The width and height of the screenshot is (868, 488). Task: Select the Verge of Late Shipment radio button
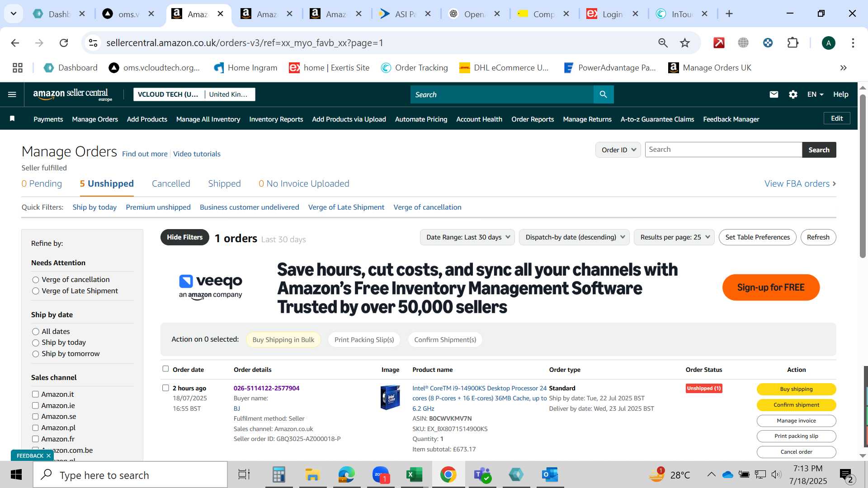[36, 291]
